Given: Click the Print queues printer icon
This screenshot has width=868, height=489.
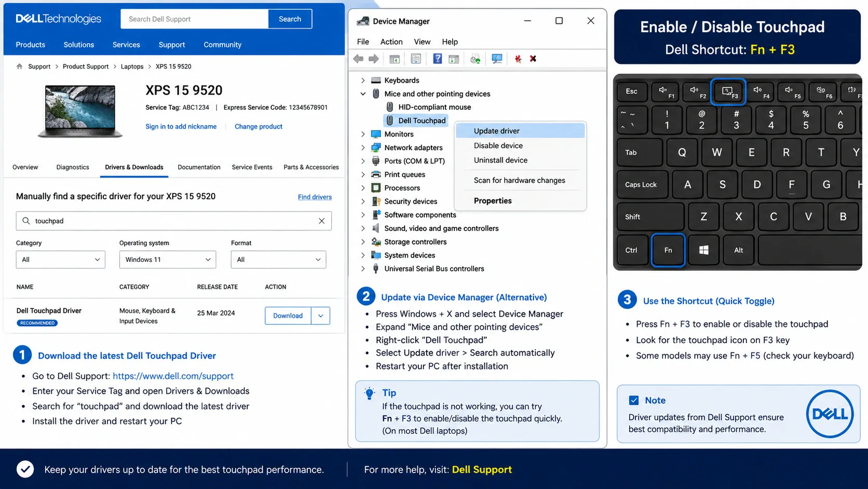Looking at the screenshot, I should [376, 175].
